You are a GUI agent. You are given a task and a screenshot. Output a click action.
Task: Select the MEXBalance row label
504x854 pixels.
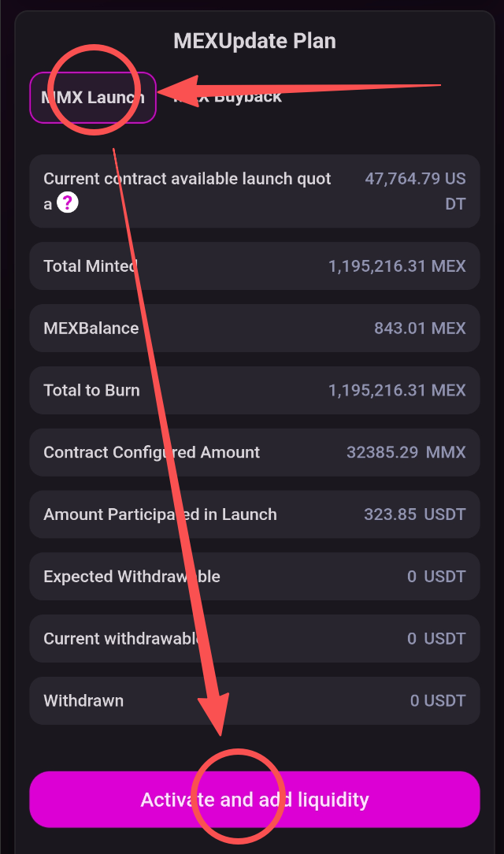click(x=91, y=329)
